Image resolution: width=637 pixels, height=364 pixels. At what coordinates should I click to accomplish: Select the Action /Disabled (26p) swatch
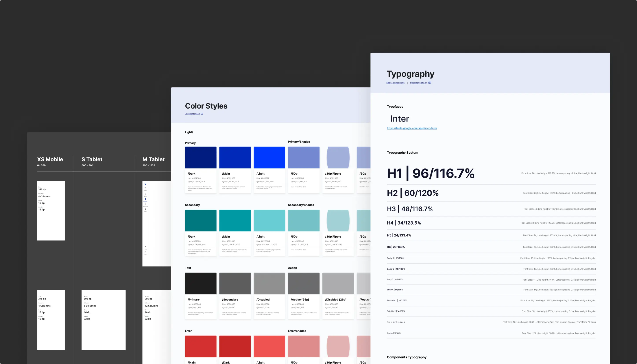(x=338, y=283)
